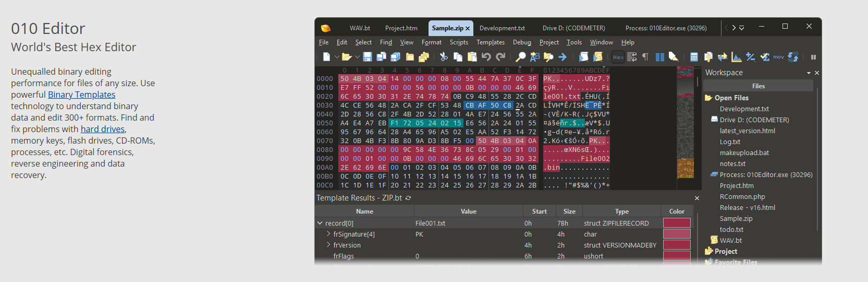Toggle the paragraph mark whitespace display
The width and height of the screenshot is (868, 282).
645,57
